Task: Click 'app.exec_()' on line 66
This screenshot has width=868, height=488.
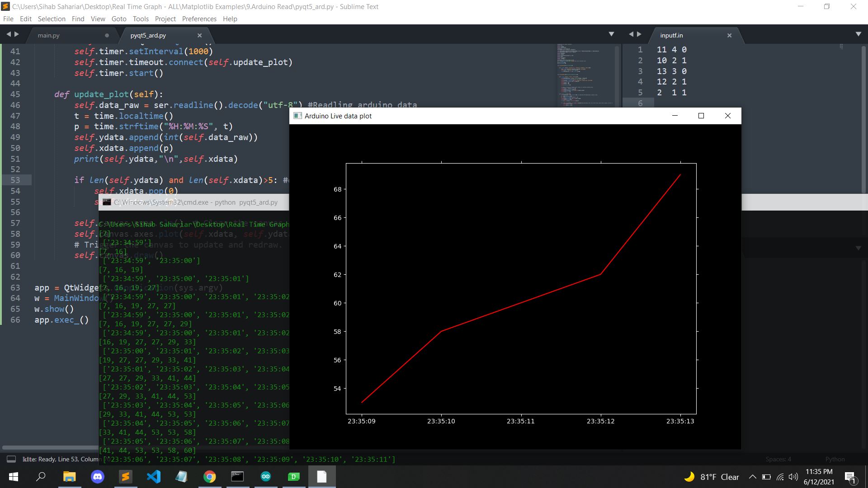Action: click(x=61, y=320)
